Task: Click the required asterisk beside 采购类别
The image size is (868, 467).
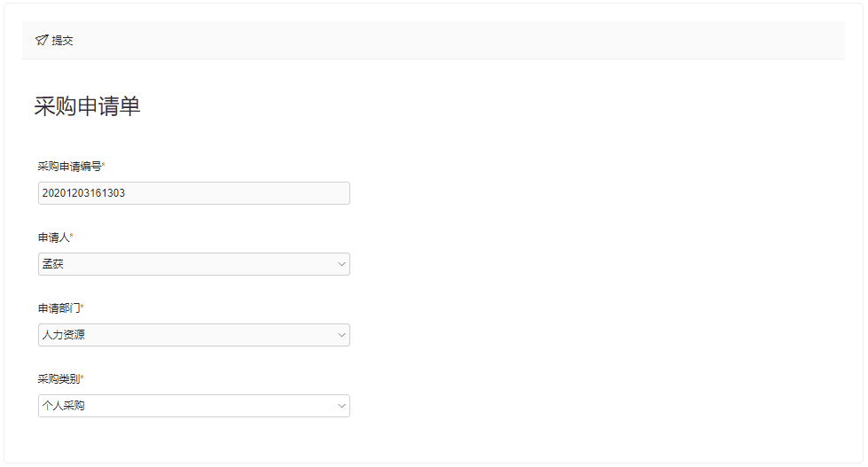Action: point(82,378)
